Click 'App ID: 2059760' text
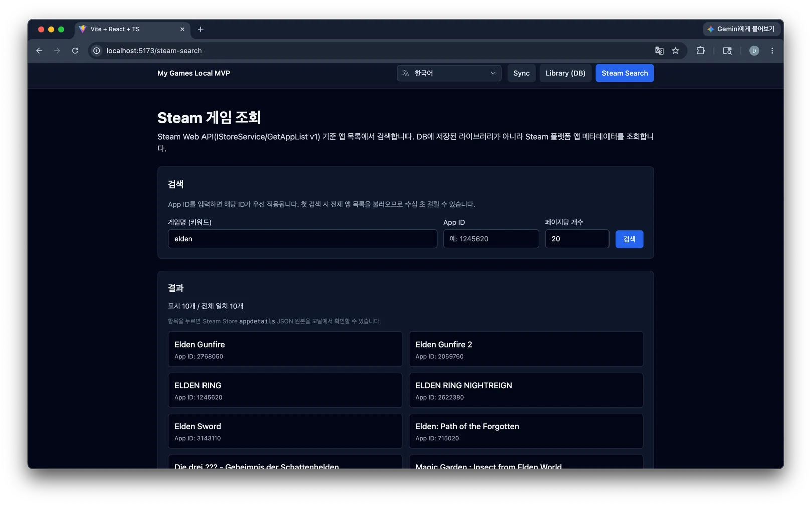812x506 pixels. click(x=439, y=356)
